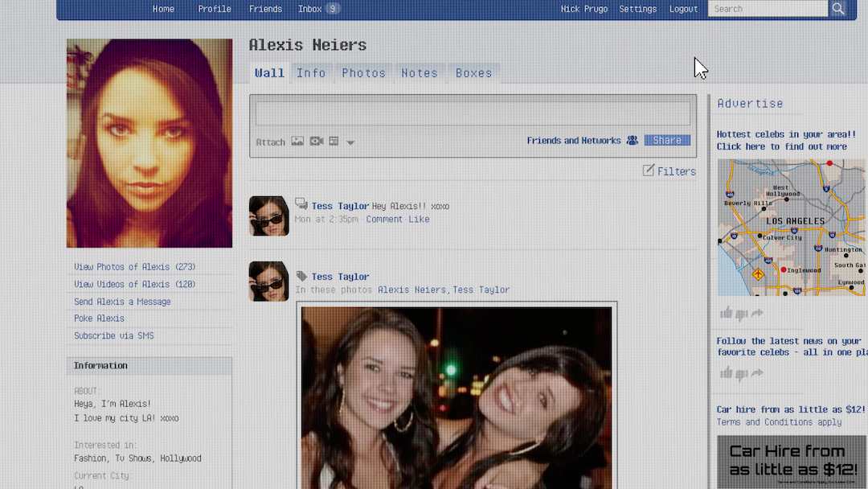This screenshot has height=489, width=868.
Task: Share the Los Angeles map ad with its arrow
Action: point(757,313)
